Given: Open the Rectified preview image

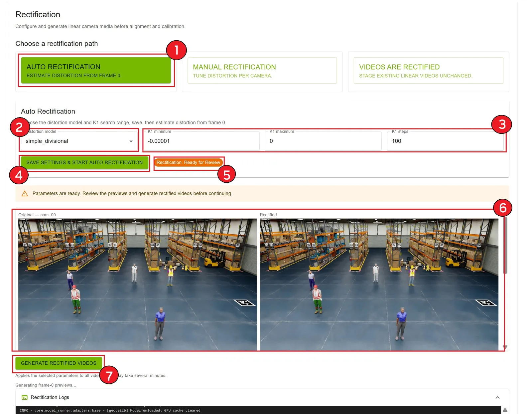Looking at the screenshot, I should pyautogui.click(x=379, y=285).
